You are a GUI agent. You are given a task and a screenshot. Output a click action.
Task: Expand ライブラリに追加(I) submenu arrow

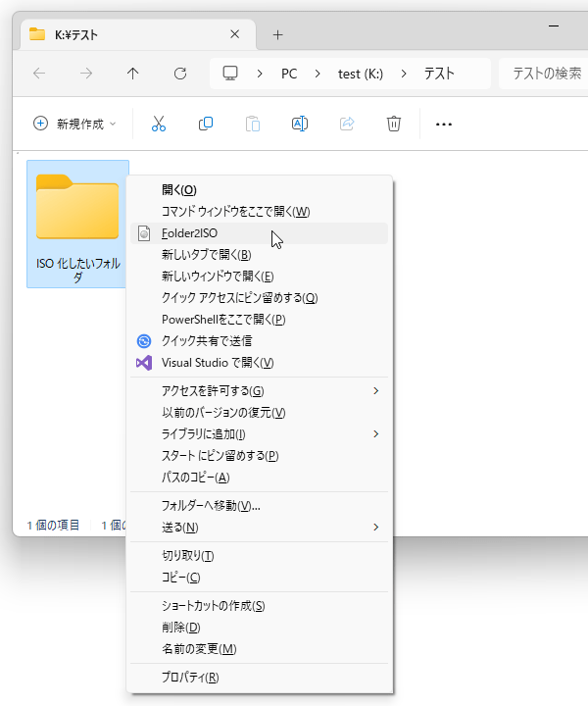pyautogui.click(x=375, y=434)
